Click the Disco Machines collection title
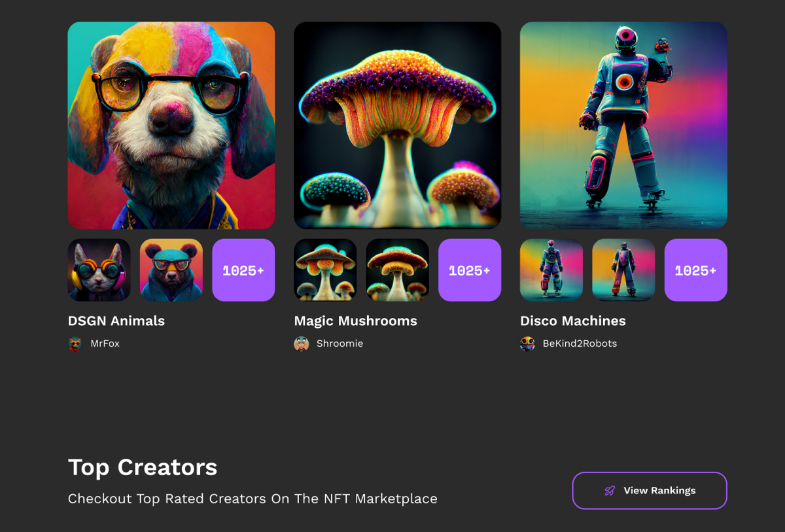The image size is (785, 532). [x=573, y=321]
